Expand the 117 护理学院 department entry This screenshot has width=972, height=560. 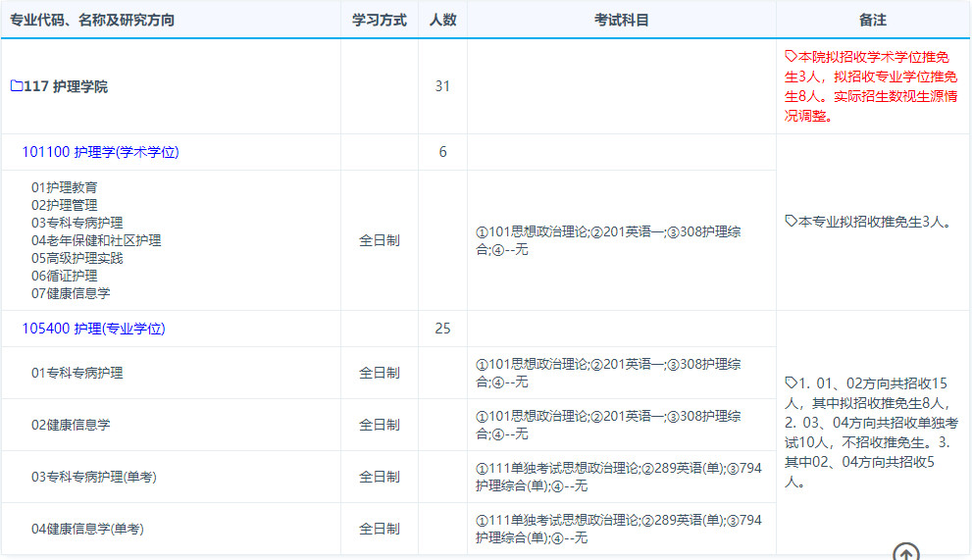pyautogui.click(x=66, y=86)
